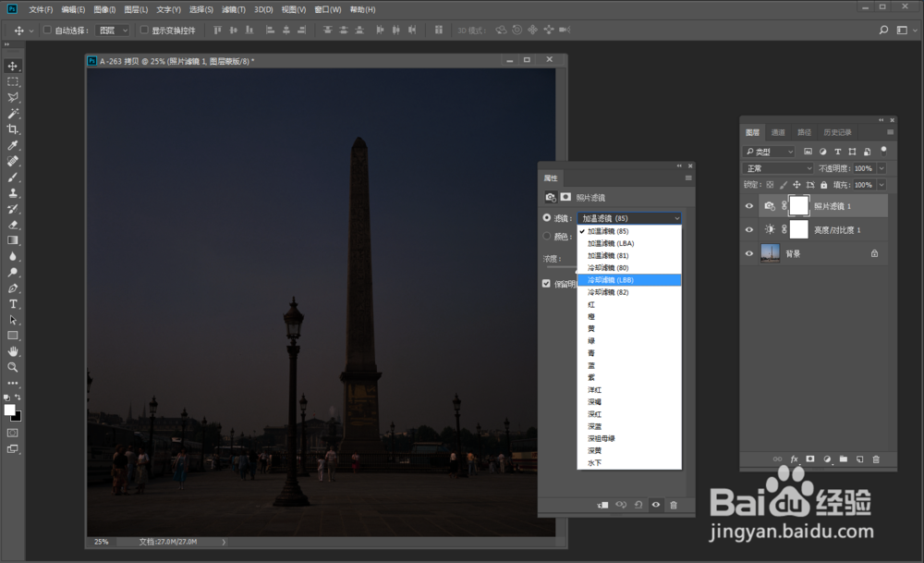Toggle the 保留明度 checkbox
The height and width of the screenshot is (563, 924).
(x=546, y=284)
